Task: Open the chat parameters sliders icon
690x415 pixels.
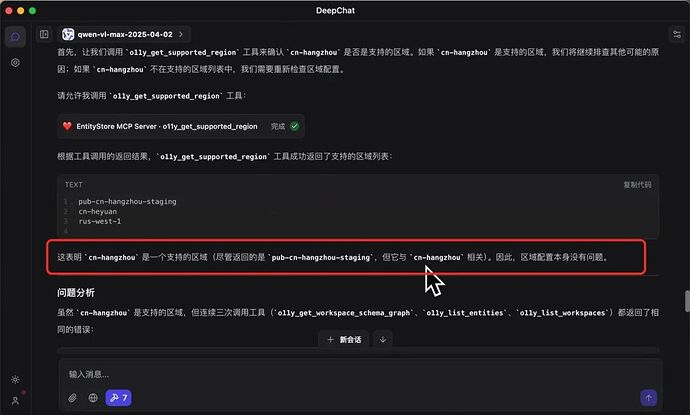Action: tap(677, 34)
